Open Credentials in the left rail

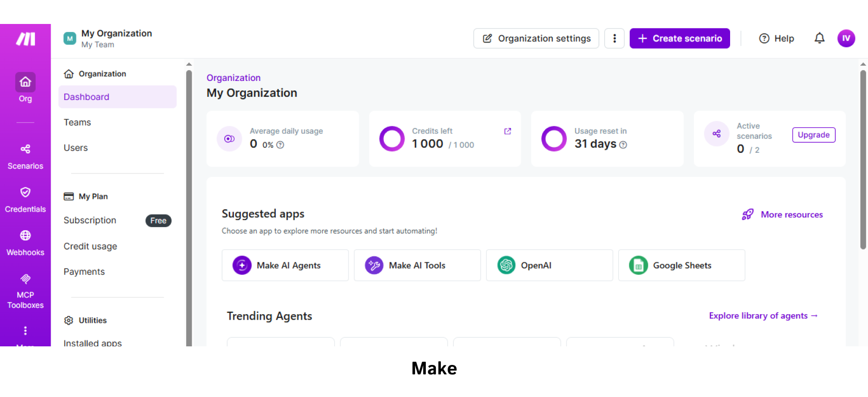(25, 200)
